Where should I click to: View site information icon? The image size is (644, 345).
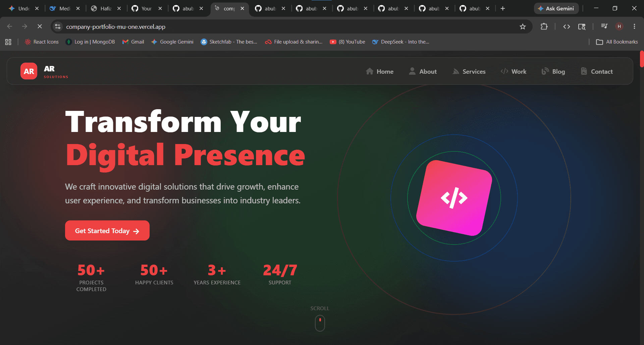click(58, 26)
